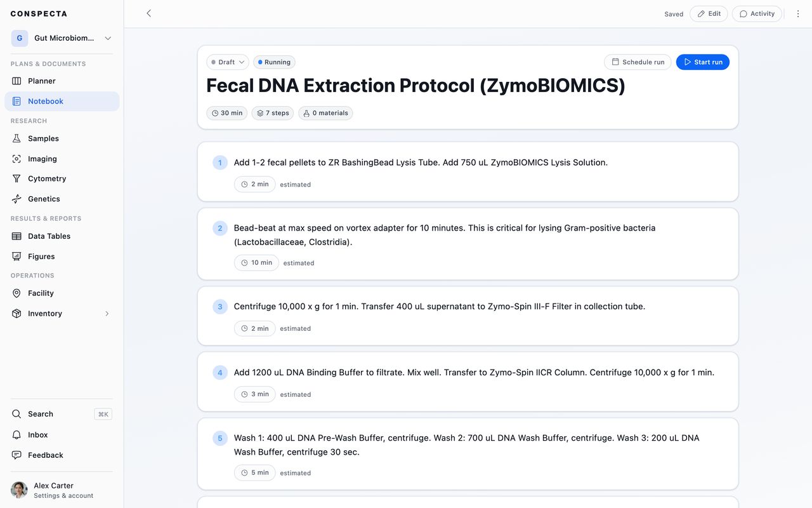Click the Genetics icon in sidebar
This screenshot has height=508, width=812.
pyautogui.click(x=16, y=199)
